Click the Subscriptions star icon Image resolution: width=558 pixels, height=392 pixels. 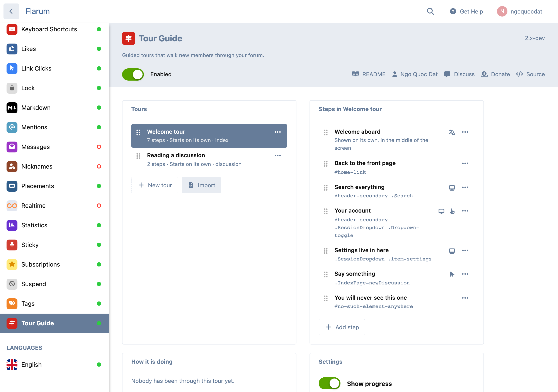12,264
